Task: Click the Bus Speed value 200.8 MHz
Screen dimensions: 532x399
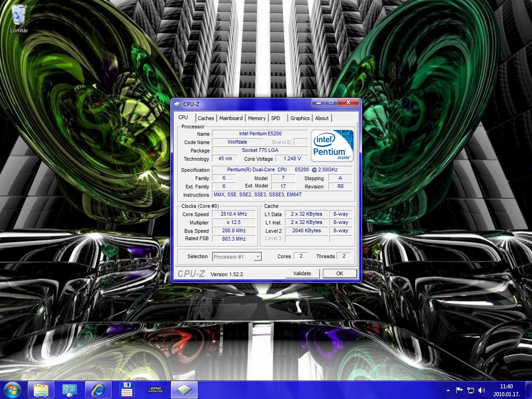Action: click(x=234, y=231)
